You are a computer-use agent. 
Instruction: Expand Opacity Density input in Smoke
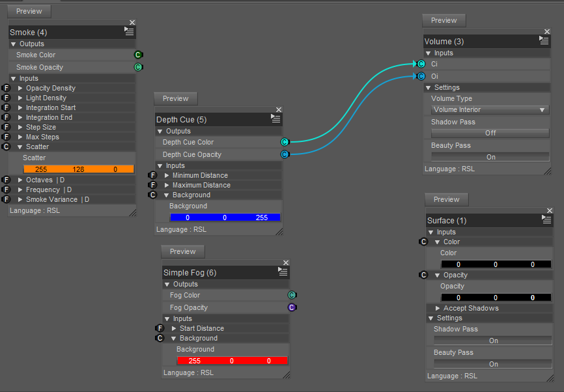(20, 88)
